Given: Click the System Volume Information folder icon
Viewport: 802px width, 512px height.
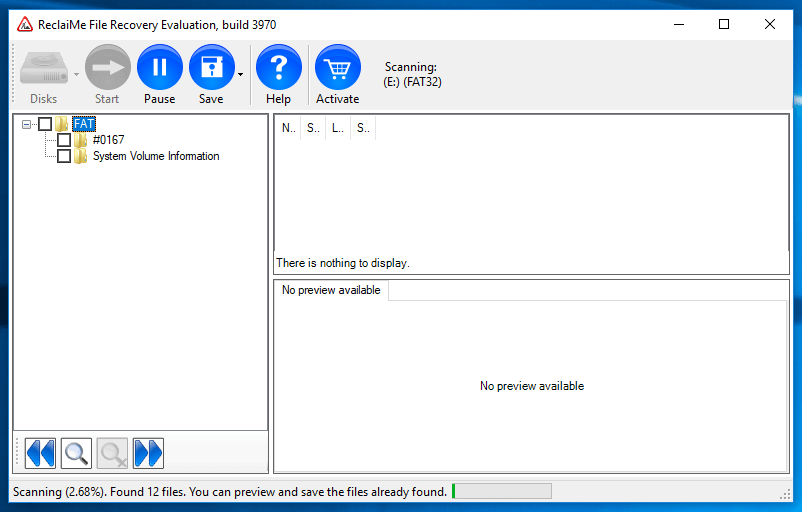Looking at the screenshot, I should pos(80,156).
